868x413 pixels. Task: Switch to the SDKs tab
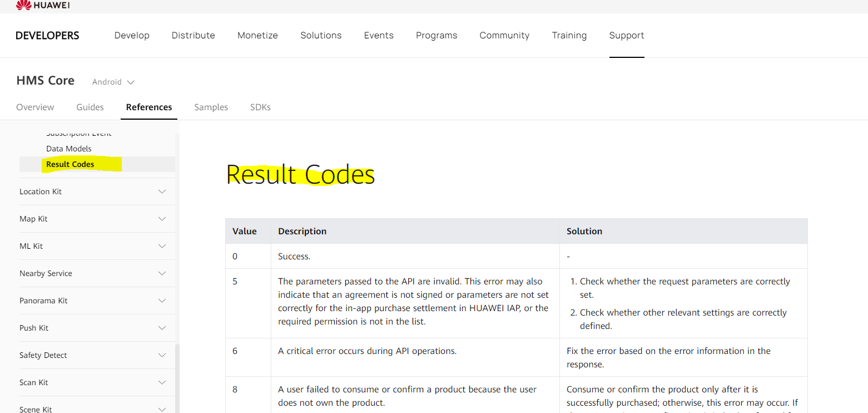pos(260,107)
